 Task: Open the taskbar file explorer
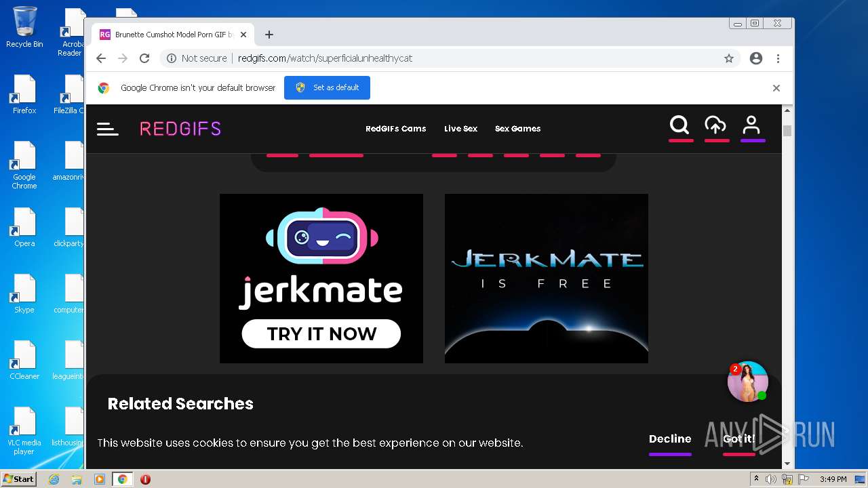(x=77, y=479)
